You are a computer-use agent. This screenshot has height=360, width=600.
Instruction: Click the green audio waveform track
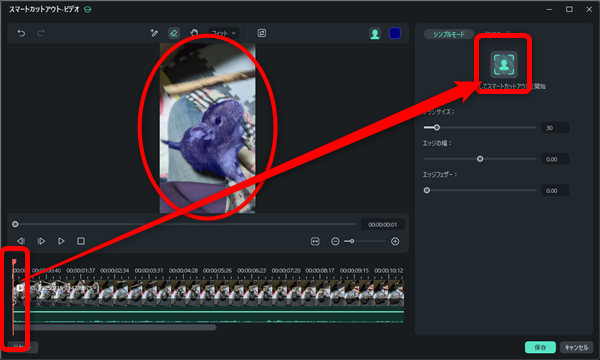coord(209,315)
